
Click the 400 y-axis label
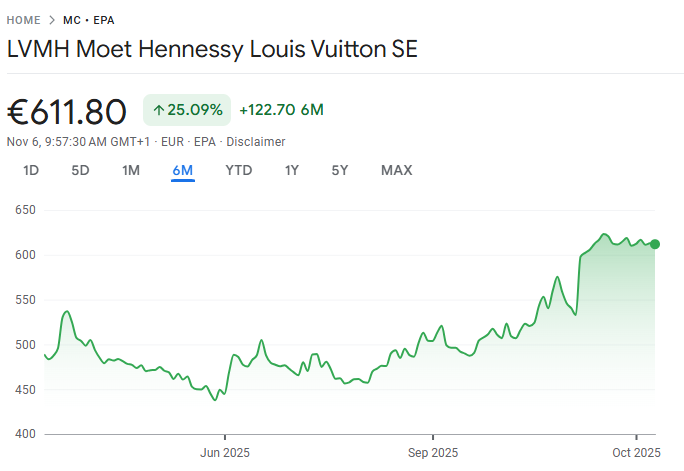pyautogui.click(x=25, y=434)
